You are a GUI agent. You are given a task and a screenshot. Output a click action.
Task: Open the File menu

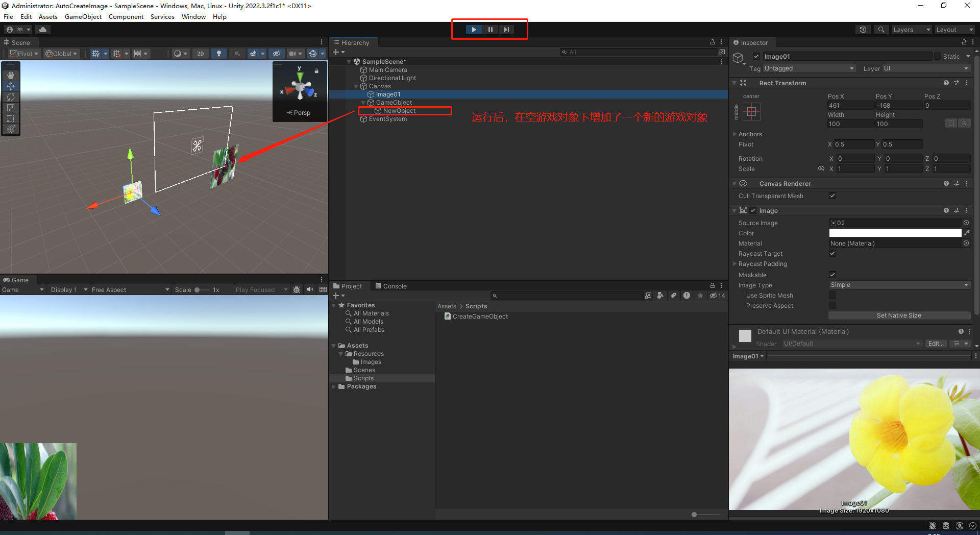point(8,16)
